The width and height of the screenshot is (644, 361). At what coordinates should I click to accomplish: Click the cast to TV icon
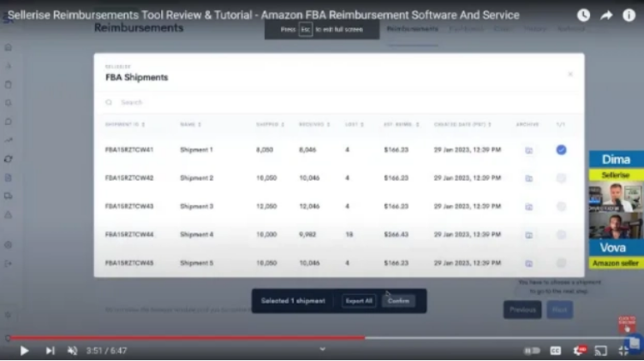(x=601, y=351)
